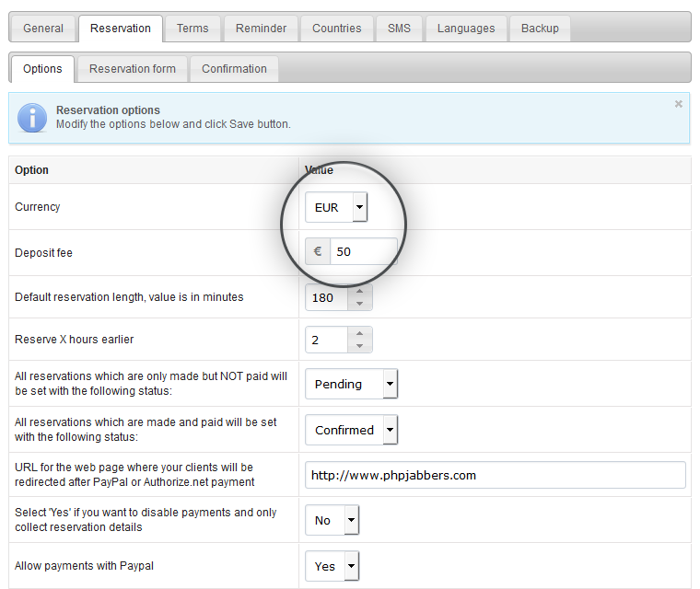This screenshot has width=700, height=589.
Task: Click the euro symbol beside Deposit fee
Action: click(318, 251)
